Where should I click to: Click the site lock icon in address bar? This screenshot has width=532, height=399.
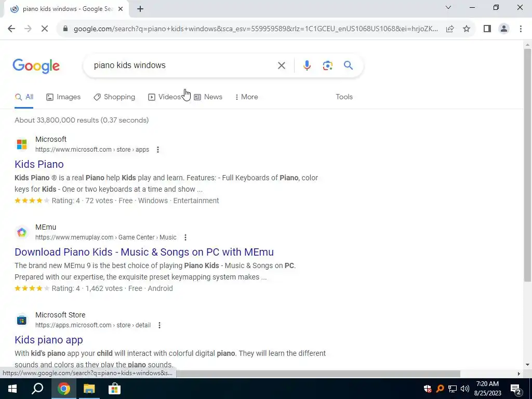click(x=65, y=29)
